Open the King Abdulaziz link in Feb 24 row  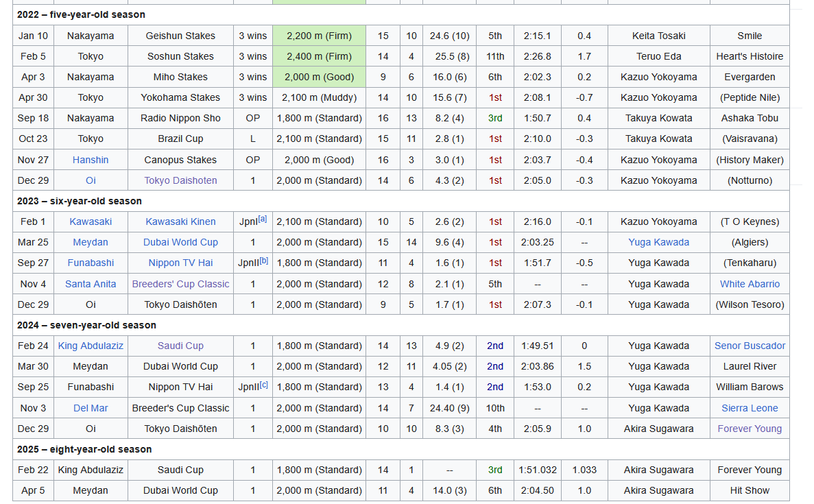pos(91,346)
